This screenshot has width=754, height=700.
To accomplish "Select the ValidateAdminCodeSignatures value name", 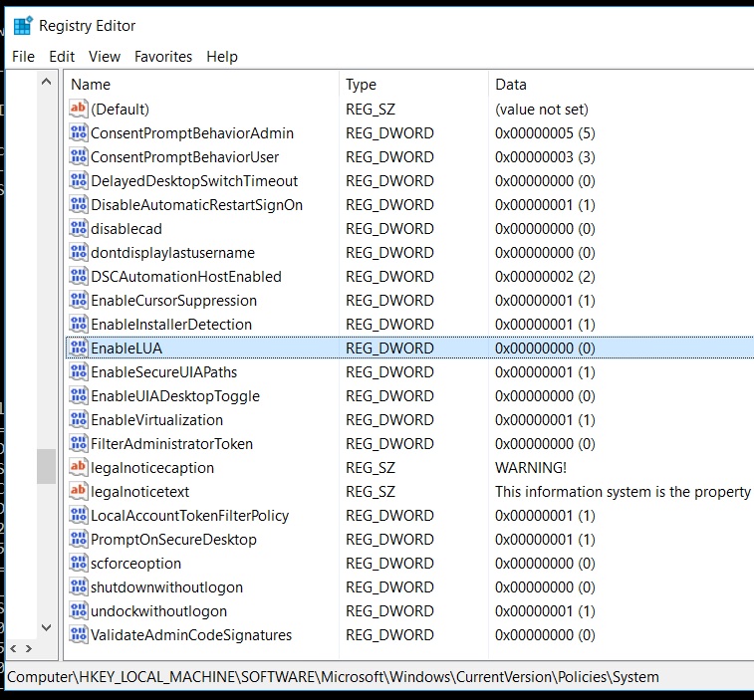I will tap(191, 635).
